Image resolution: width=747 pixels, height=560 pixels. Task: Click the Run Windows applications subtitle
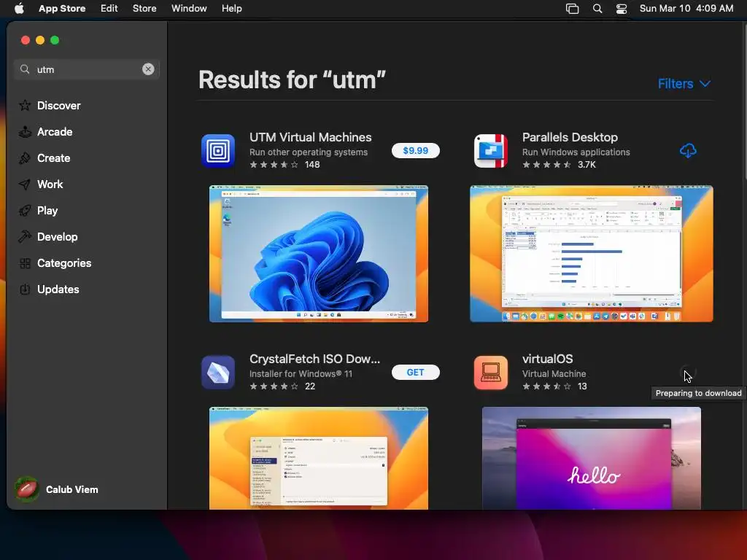click(576, 152)
